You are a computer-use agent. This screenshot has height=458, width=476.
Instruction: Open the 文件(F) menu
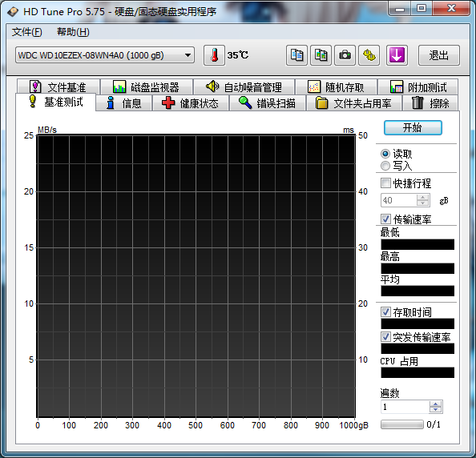pos(26,32)
